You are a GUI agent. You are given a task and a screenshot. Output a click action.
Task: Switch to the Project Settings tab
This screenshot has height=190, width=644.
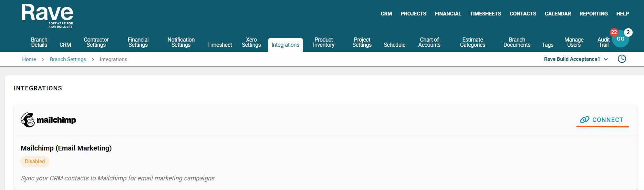coord(362,42)
